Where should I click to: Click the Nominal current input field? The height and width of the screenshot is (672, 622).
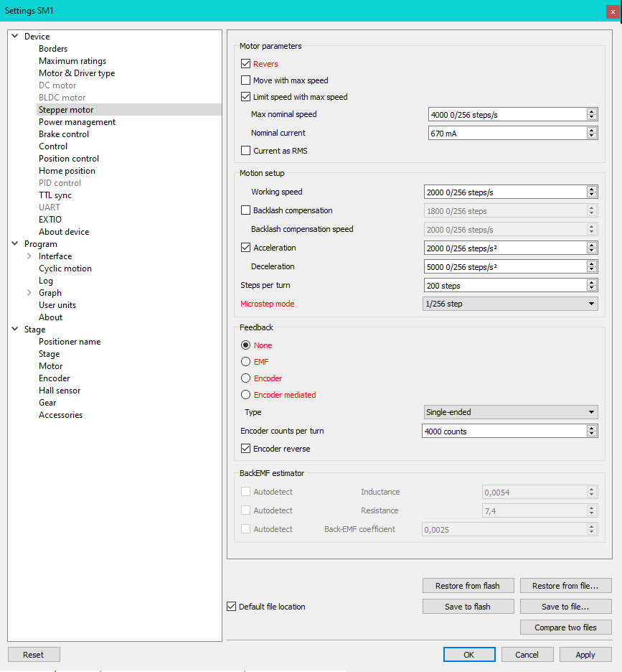pyautogui.click(x=506, y=133)
